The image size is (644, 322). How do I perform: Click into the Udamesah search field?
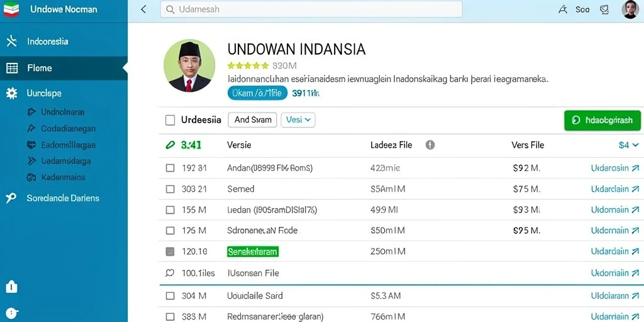(311, 9)
